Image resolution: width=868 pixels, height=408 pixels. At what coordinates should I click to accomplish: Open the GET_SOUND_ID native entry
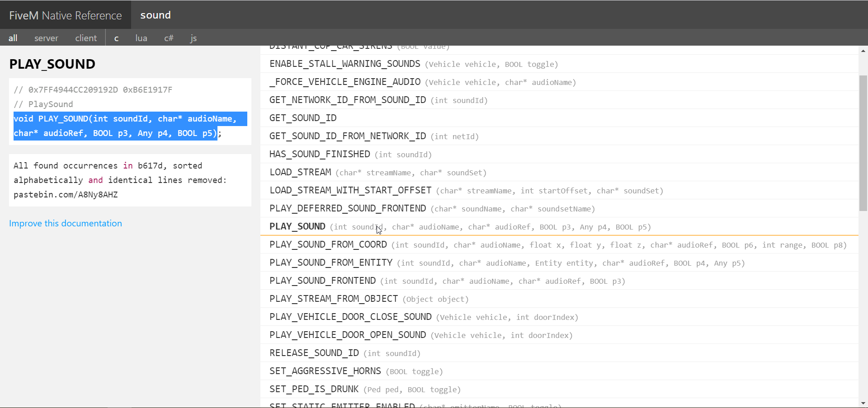click(303, 118)
